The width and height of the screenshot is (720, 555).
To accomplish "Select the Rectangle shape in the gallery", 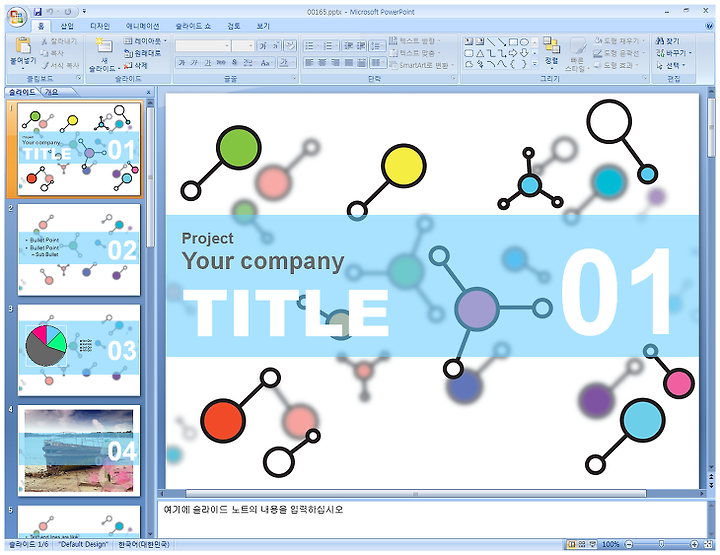I will point(513,42).
